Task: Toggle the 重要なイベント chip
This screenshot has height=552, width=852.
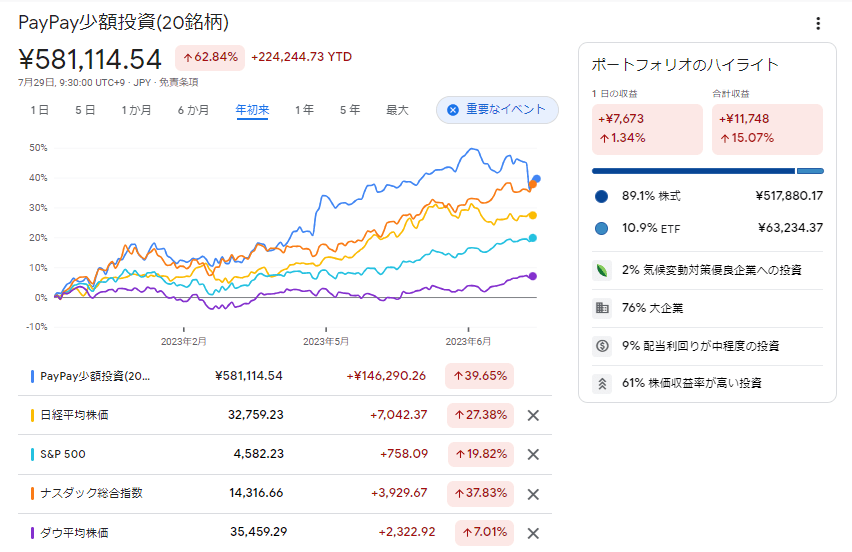Action: point(497,110)
